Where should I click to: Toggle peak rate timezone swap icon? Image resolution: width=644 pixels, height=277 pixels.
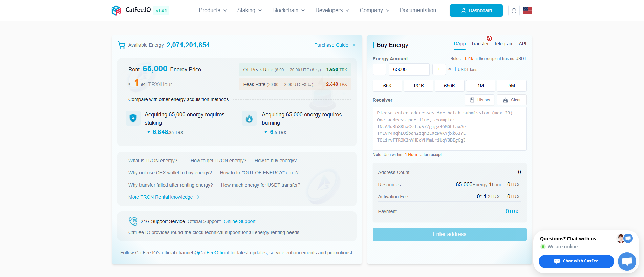click(310, 85)
